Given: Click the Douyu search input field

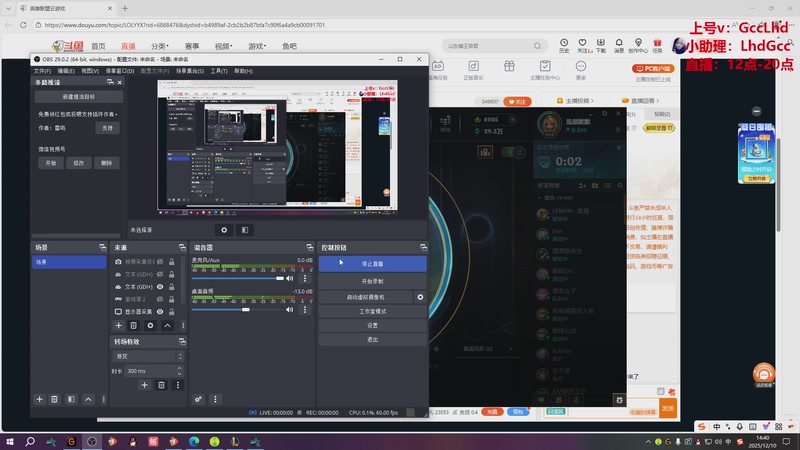Looking at the screenshot, I should (487, 46).
